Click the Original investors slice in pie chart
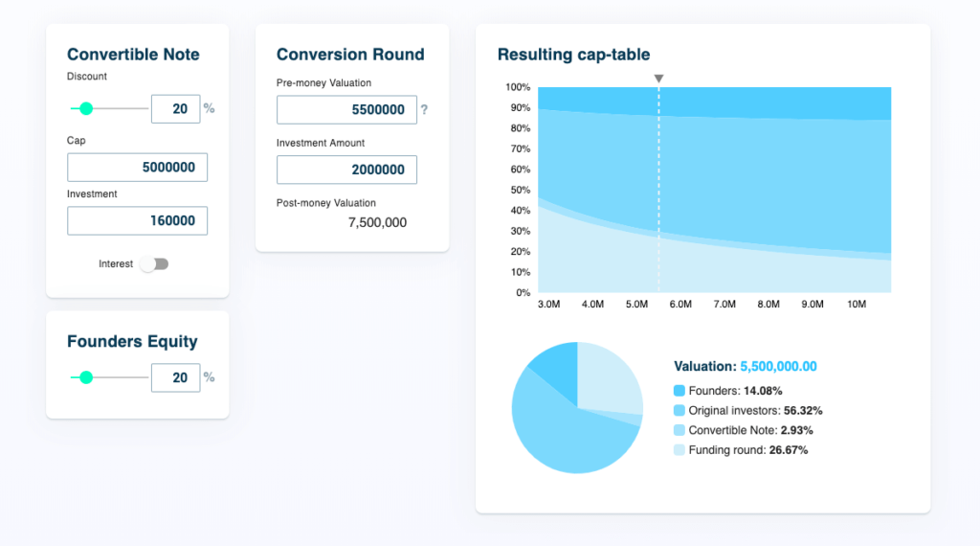Viewport: 980px width, 546px height. pos(565,431)
